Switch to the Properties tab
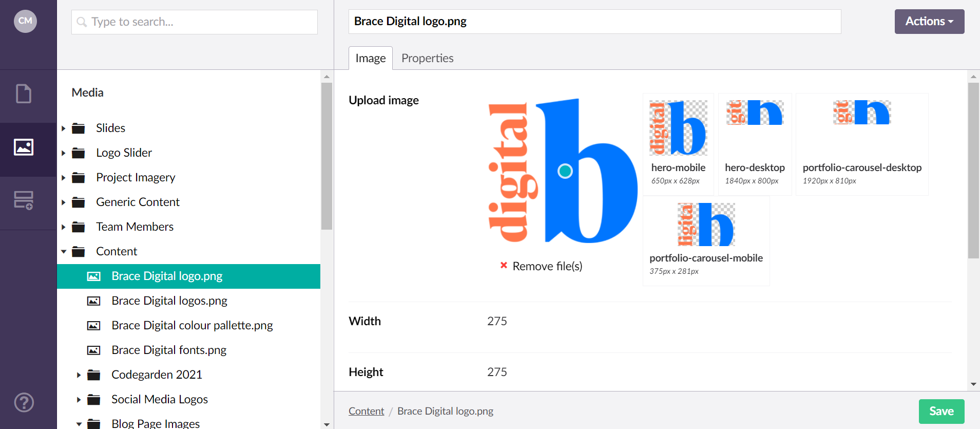Screen dimensions: 980x429 coord(427,58)
